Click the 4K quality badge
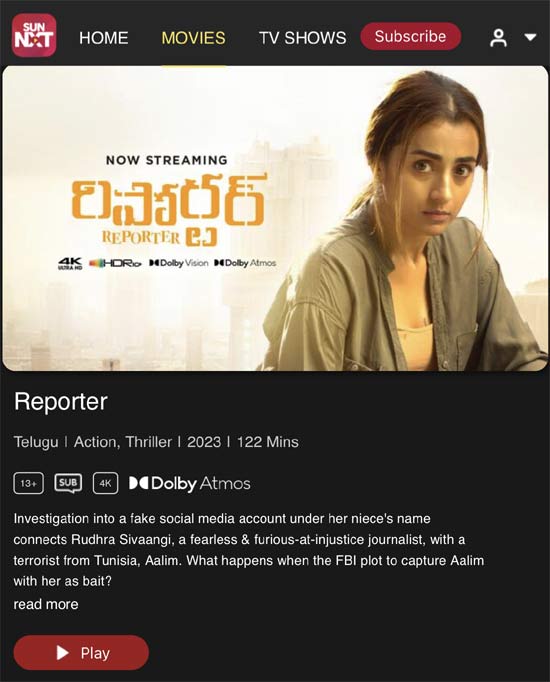 tap(105, 483)
